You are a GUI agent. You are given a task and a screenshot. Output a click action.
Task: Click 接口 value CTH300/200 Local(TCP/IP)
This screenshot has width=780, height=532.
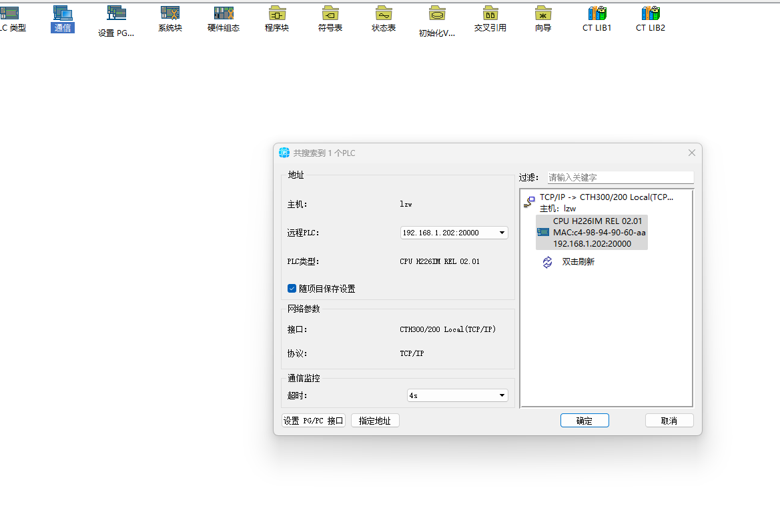(x=448, y=329)
